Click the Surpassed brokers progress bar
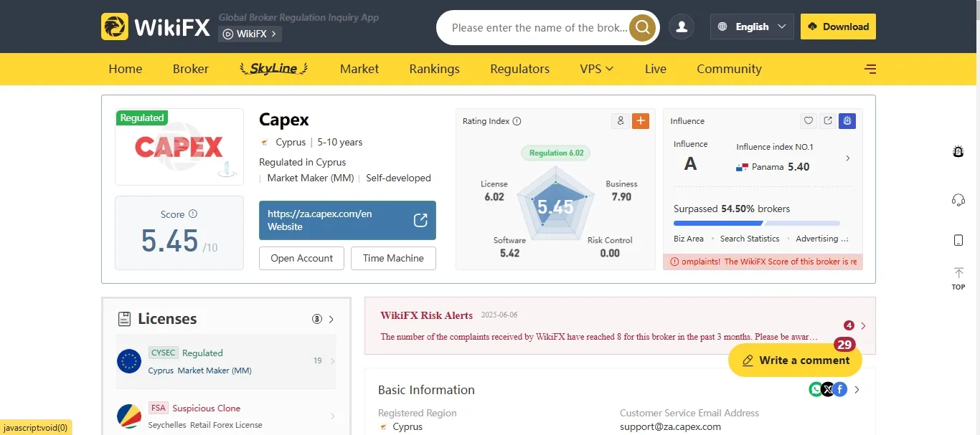The image size is (980, 435). 757,224
